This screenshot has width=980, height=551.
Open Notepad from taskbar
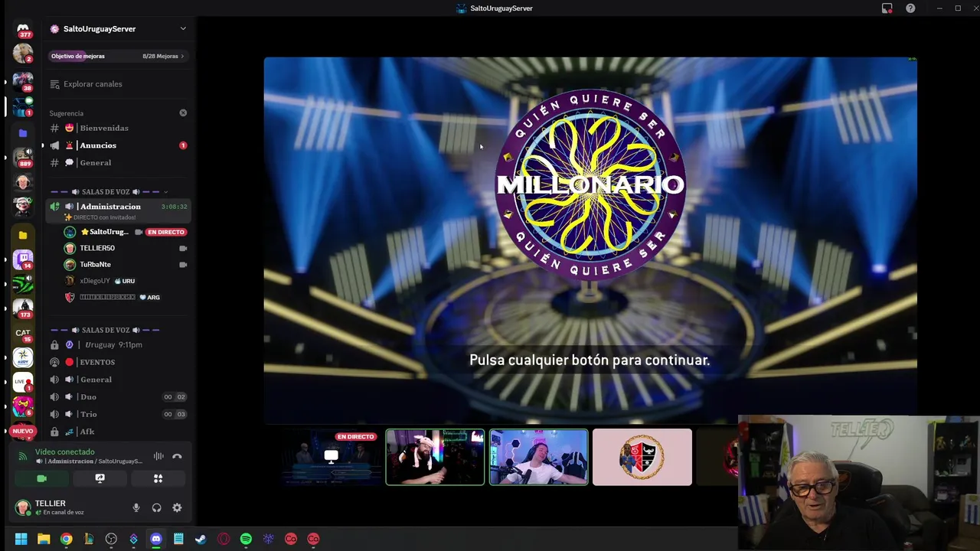tap(178, 539)
